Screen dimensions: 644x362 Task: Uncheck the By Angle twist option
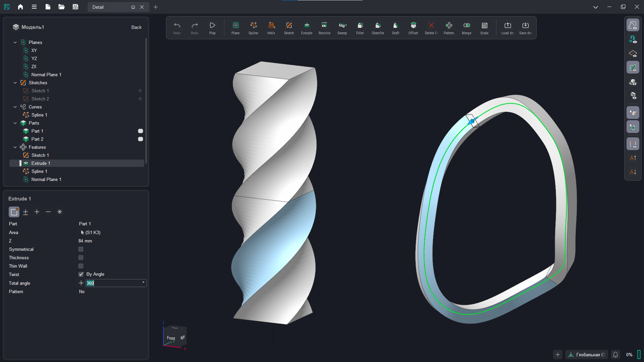(x=81, y=274)
